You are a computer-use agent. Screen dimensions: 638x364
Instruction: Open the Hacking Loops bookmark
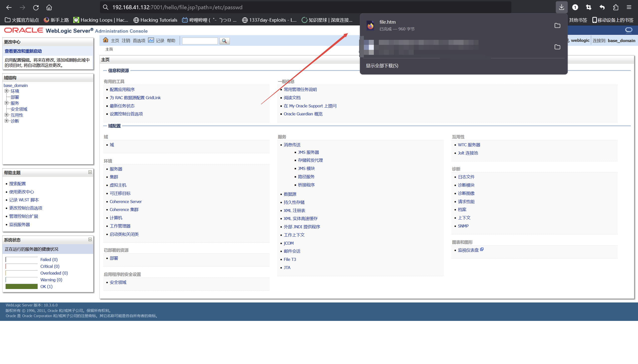(x=101, y=20)
